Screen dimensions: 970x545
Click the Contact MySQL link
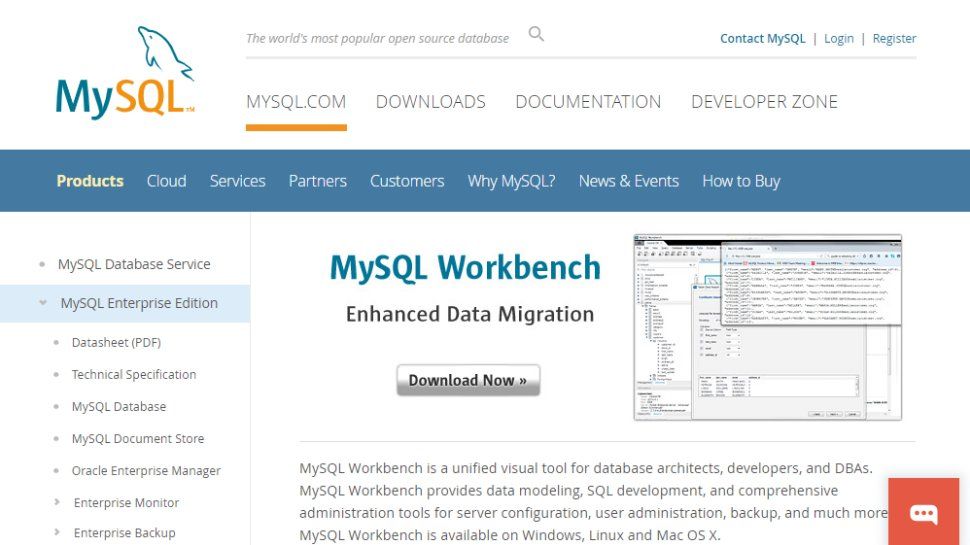pos(763,38)
